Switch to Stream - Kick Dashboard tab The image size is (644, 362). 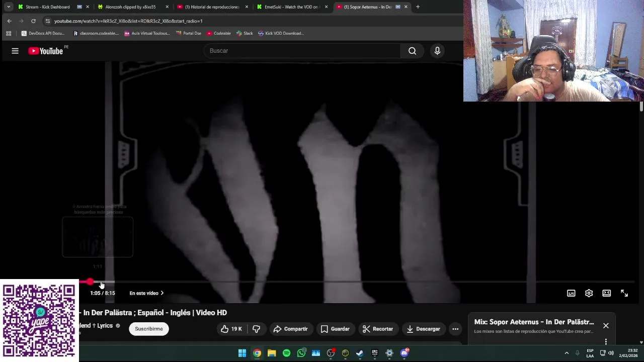(x=48, y=7)
